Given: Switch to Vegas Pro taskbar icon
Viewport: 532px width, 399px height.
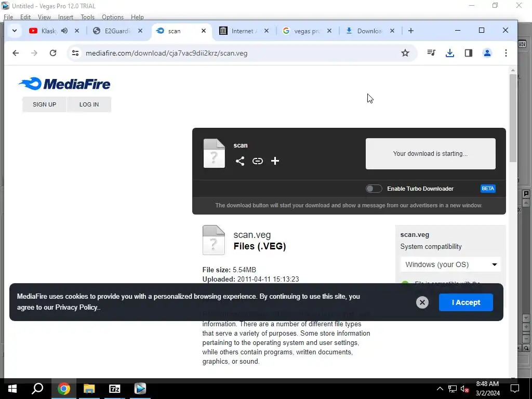Looking at the screenshot, I should (140, 389).
